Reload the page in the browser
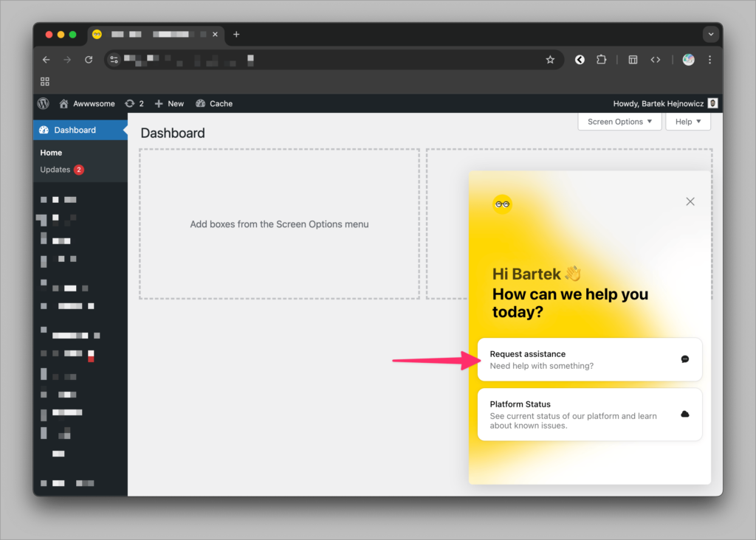The width and height of the screenshot is (756, 540). pos(89,60)
